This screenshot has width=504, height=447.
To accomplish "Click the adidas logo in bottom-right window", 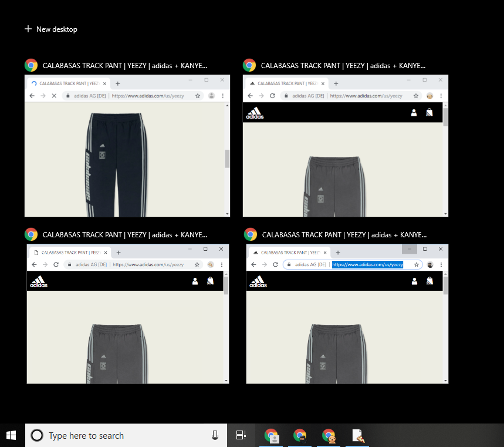I will (x=258, y=281).
